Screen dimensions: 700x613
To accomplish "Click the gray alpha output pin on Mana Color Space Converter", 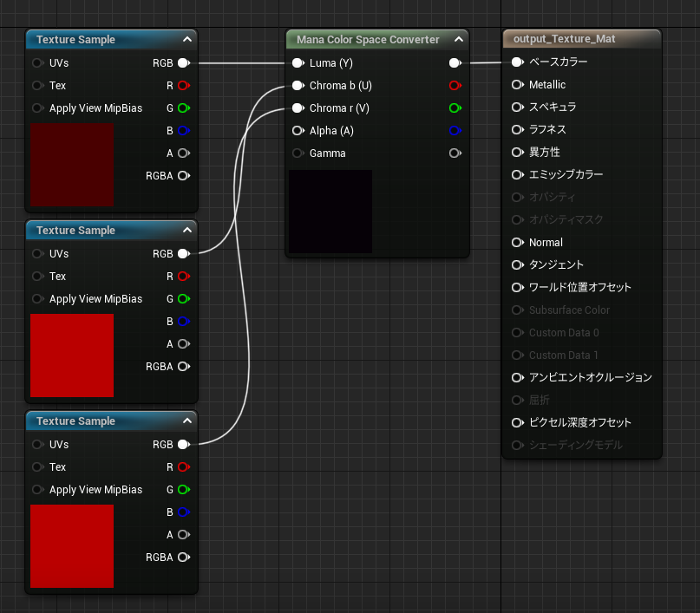I will [455, 153].
